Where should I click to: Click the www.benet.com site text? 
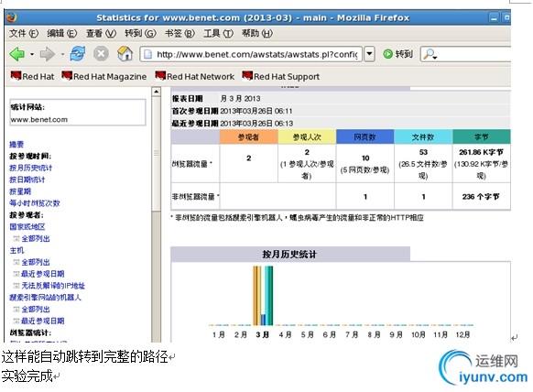(39, 119)
